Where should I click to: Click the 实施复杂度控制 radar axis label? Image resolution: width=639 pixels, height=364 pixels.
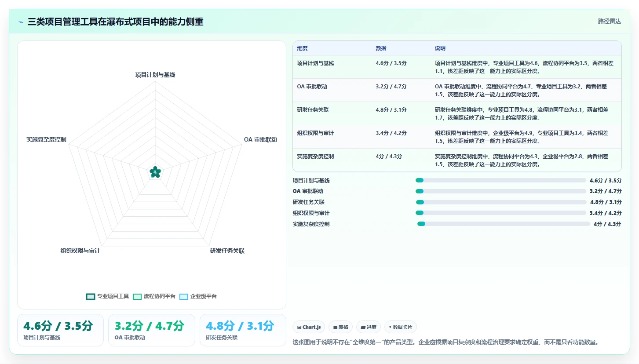click(x=46, y=139)
